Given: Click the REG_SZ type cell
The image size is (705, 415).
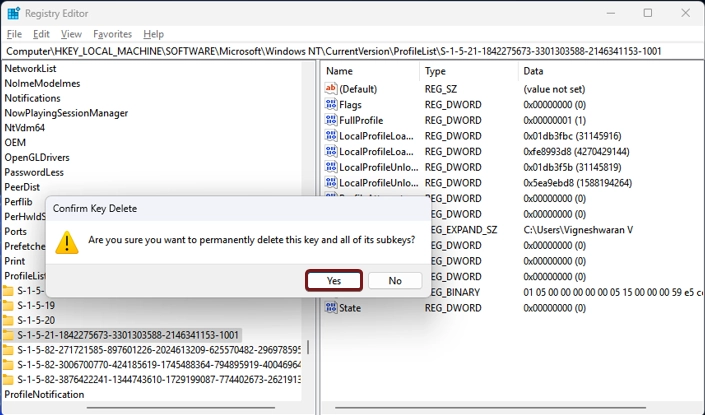Looking at the screenshot, I should coord(441,89).
